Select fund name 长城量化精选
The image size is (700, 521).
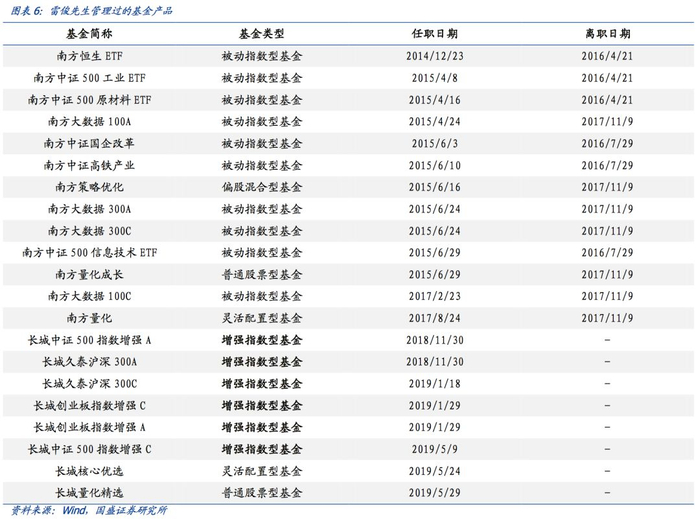coord(89,493)
